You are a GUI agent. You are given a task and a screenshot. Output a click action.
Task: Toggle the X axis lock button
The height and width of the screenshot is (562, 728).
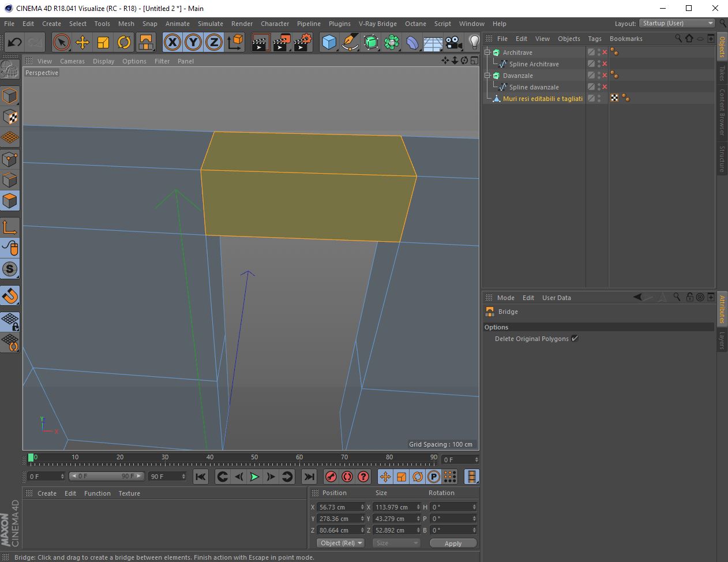coord(172,42)
